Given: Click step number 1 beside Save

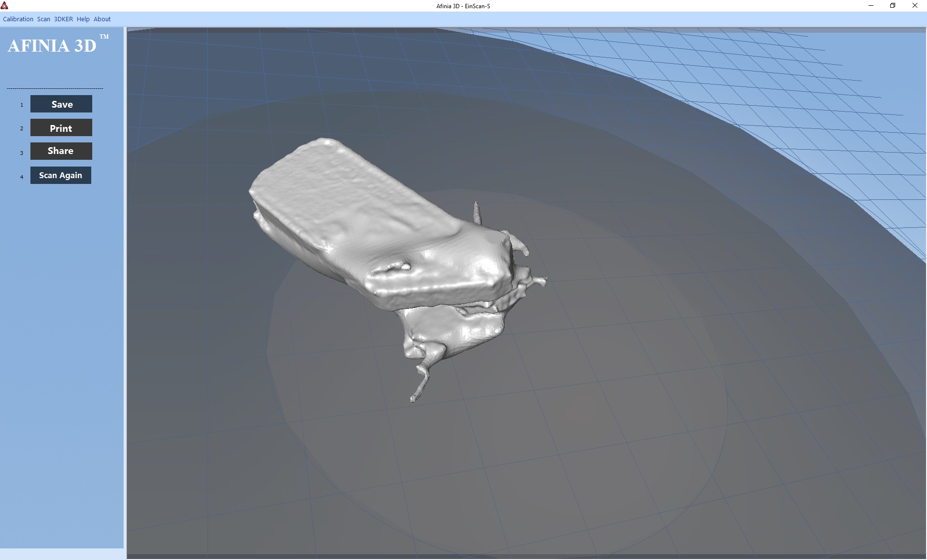Looking at the screenshot, I should (22, 105).
